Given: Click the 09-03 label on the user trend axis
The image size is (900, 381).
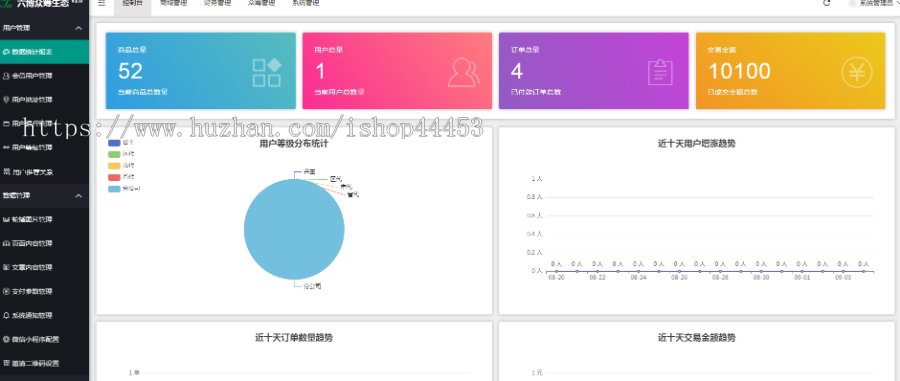Looking at the screenshot, I should 843,277.
